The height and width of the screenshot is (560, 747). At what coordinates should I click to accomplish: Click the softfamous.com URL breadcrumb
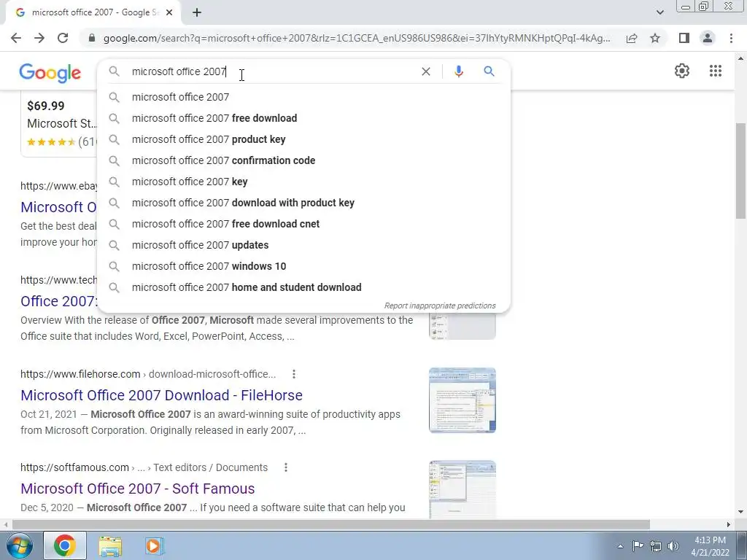pos(144,467)
